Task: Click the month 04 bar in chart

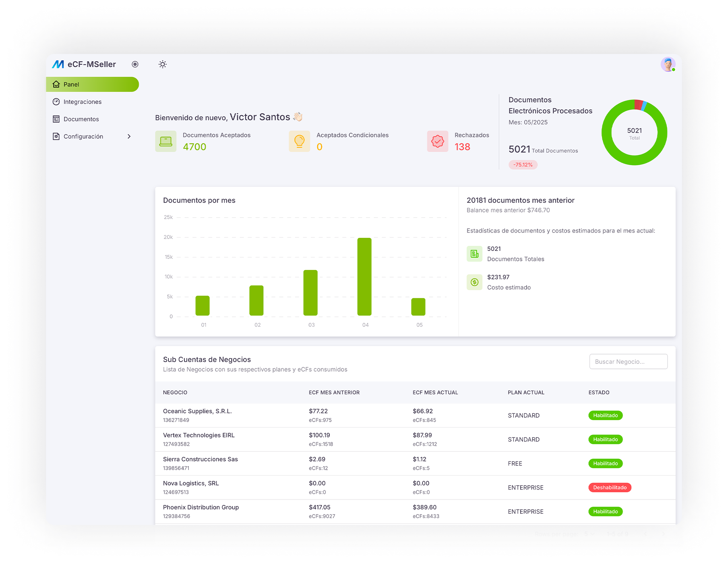Action: tap(364, 277)
